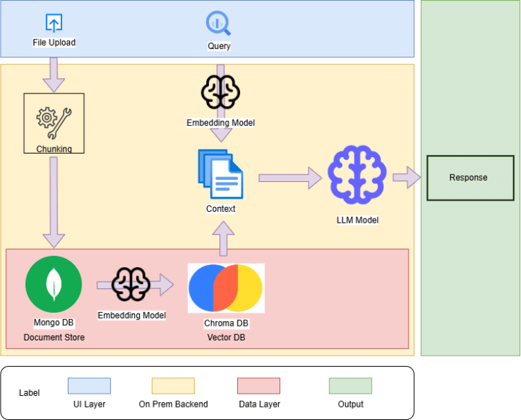
Task: Select the blue UI Layer legend swatch
Action: pos(89,385)
